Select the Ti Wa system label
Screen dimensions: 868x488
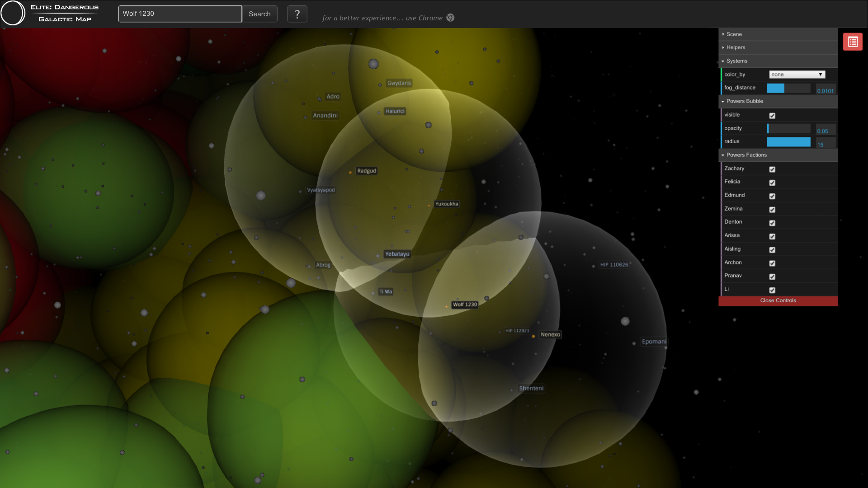point(386,292)
